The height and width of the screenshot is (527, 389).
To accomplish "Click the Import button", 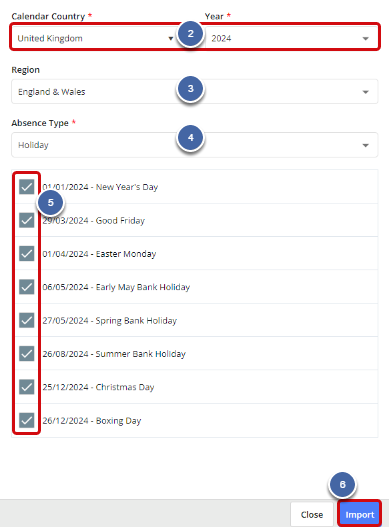I will 360,514.
